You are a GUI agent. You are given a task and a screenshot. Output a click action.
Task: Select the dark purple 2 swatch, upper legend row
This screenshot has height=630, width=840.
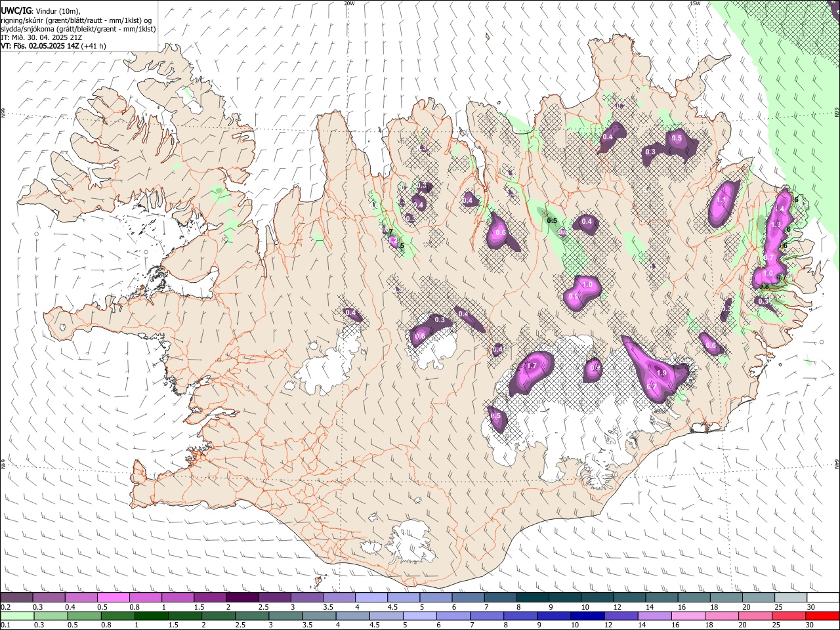(x=242, y=598)
